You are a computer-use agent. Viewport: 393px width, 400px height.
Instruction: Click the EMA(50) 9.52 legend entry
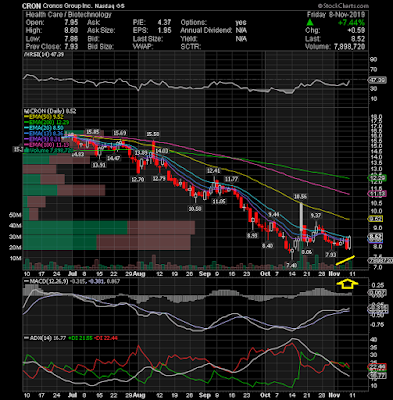[42, 117]
